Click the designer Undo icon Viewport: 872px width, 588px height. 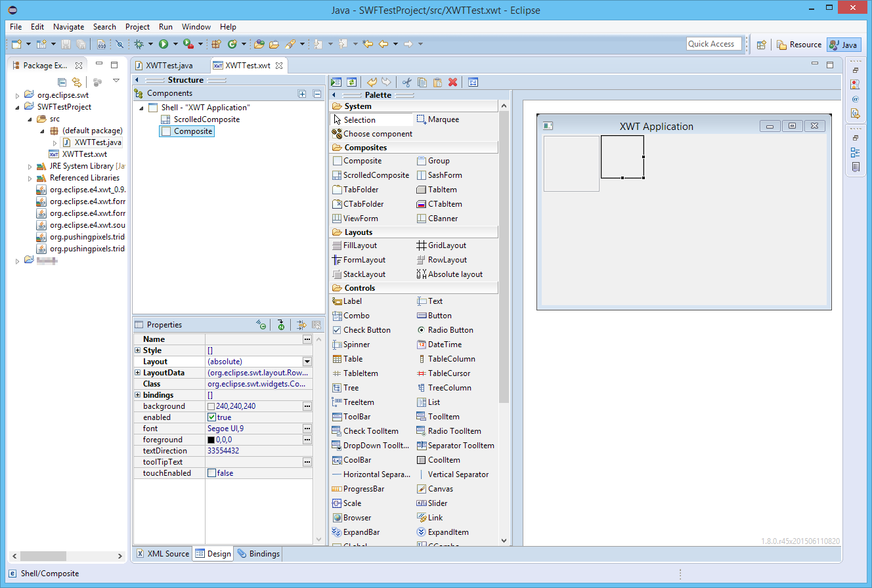tap(372, 82)
